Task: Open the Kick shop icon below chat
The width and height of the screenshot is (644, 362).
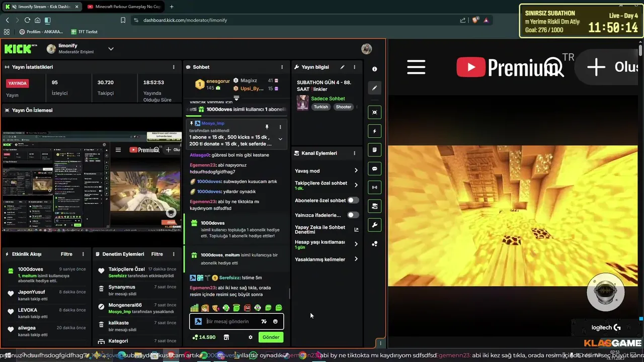Action: point(226,337)
